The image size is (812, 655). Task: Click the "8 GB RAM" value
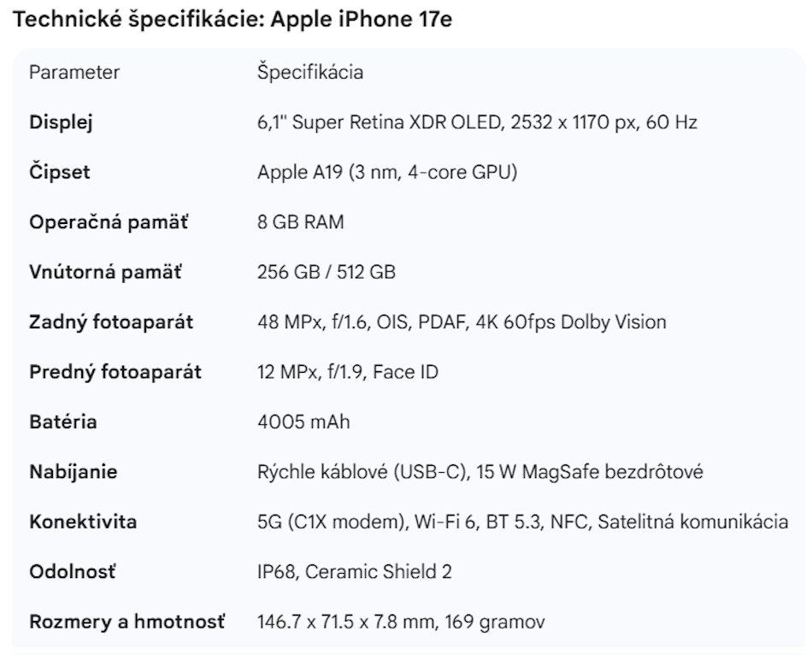tap(300, 222)
